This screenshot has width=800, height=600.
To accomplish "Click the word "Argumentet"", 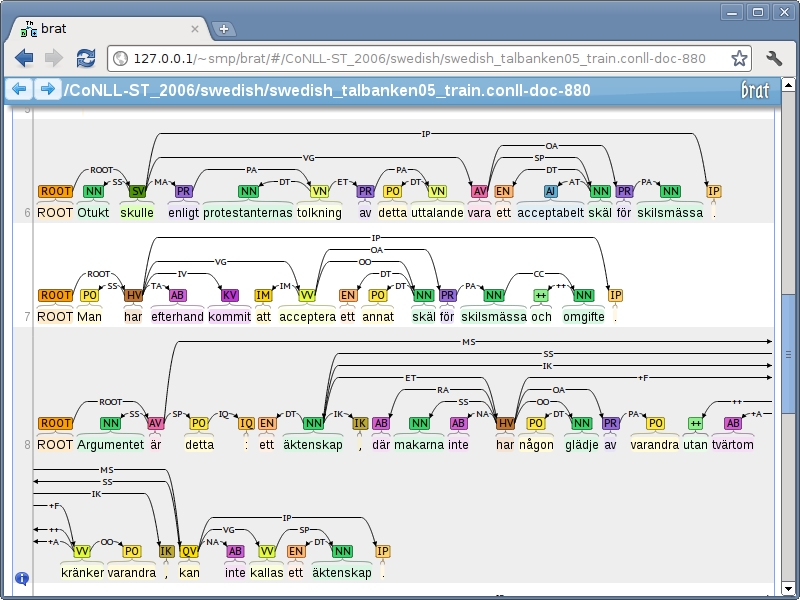I will [111, 445].
